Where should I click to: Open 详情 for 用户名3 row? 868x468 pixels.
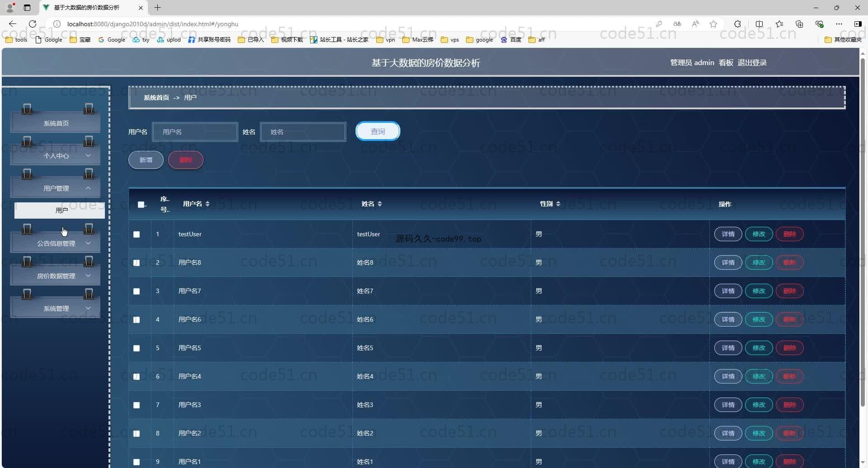(x=728, y=405)
